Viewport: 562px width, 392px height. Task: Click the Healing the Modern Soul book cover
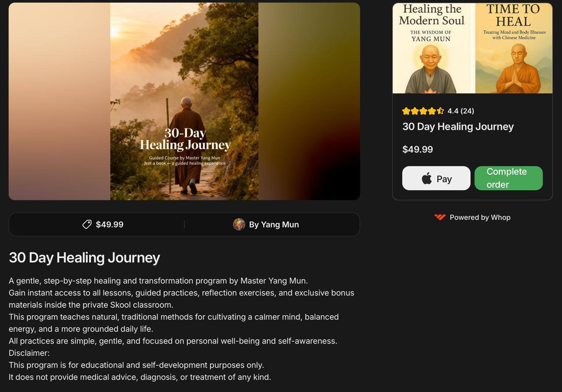(432, 48)
